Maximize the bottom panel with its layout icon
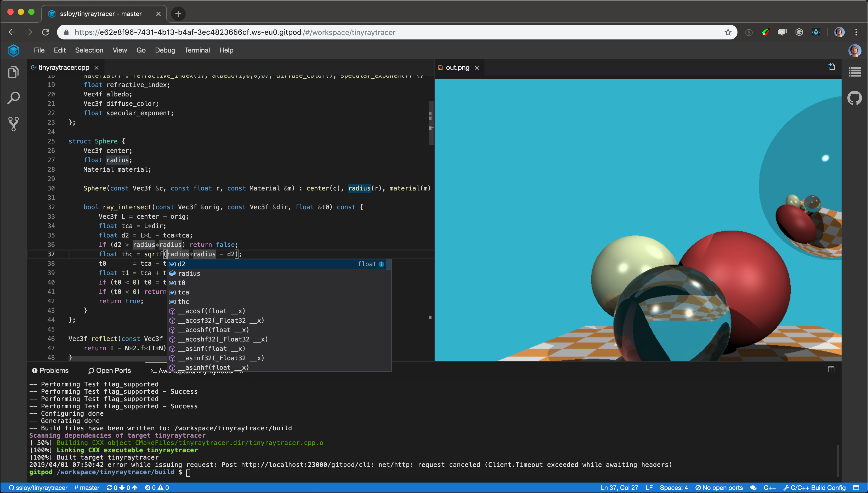The height and width of the screenshot is (493, 868). pos(831,369)
